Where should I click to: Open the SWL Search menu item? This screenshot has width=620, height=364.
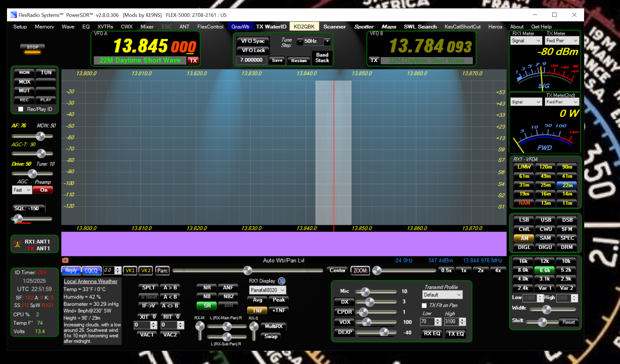(x=420, y=27)
